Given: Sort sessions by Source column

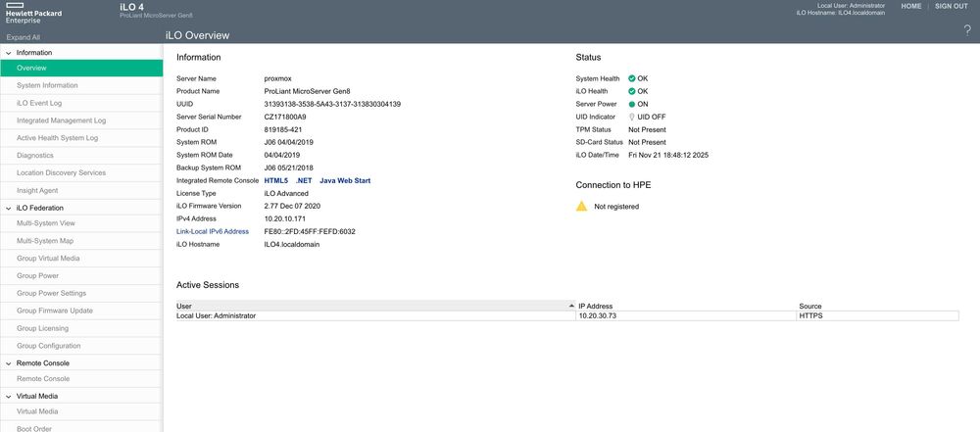Looking at the screenshot, I should tap(877, 306).
